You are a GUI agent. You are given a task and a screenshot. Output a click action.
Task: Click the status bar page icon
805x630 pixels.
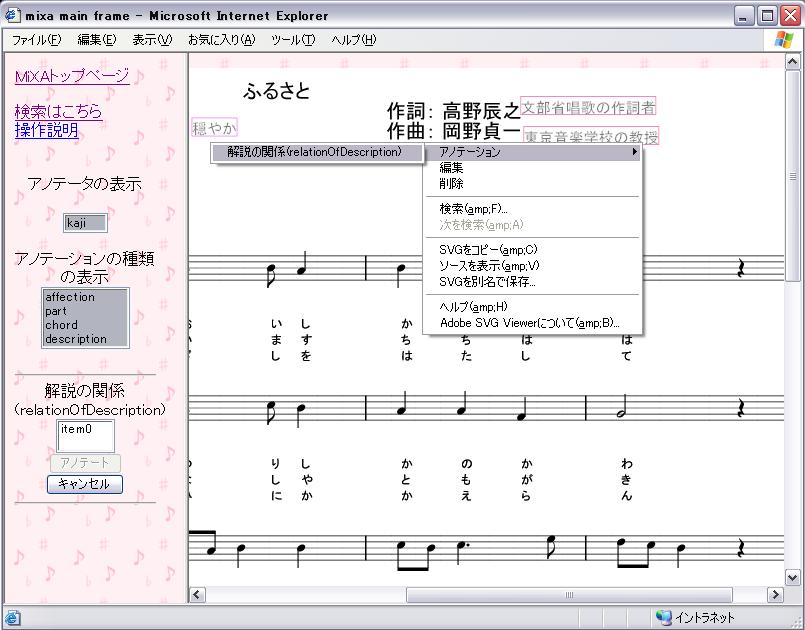pos(13,618)
